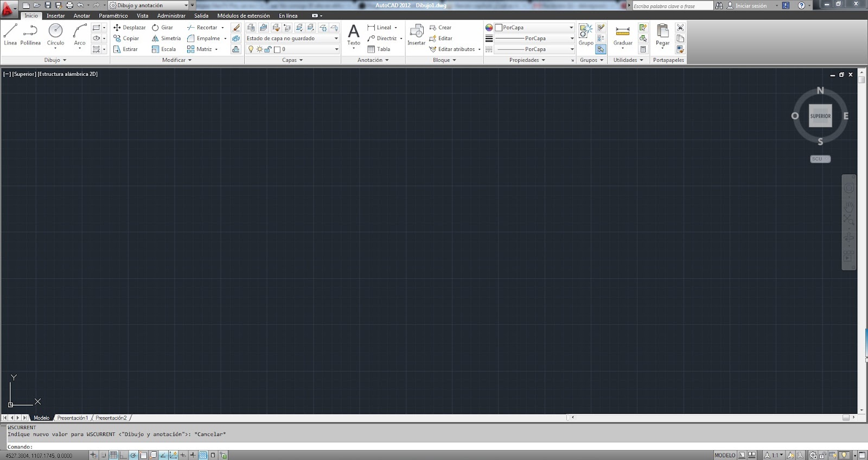Toggle polar tracking in status bar
Image resolution: width=868 pixels, height=460 pixels.
133,455
